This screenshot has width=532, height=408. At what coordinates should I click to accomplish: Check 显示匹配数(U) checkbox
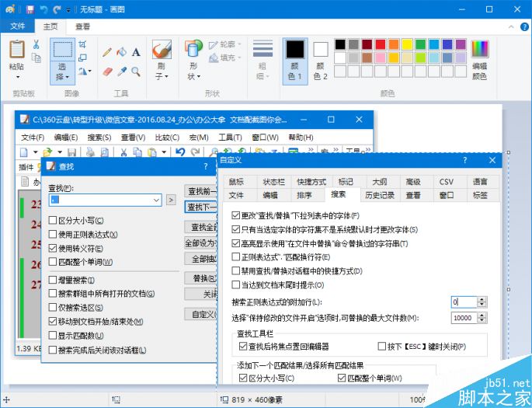click(x=53, y=336)
